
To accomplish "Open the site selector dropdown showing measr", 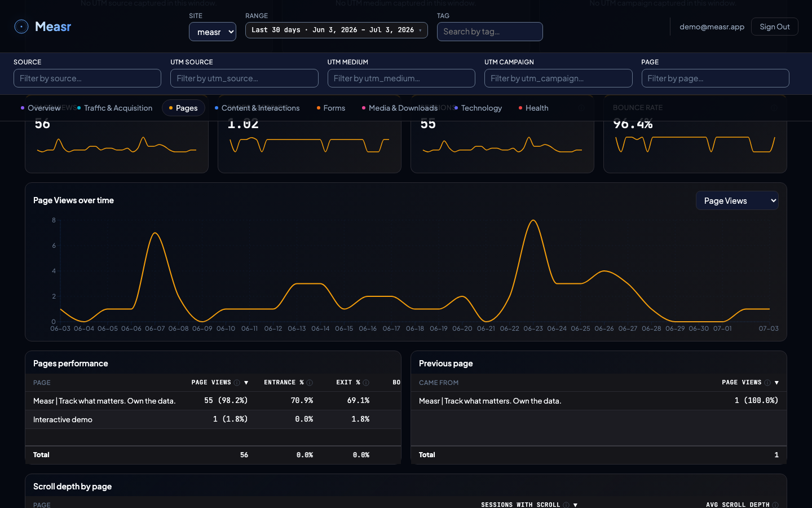I will (213, 32).
